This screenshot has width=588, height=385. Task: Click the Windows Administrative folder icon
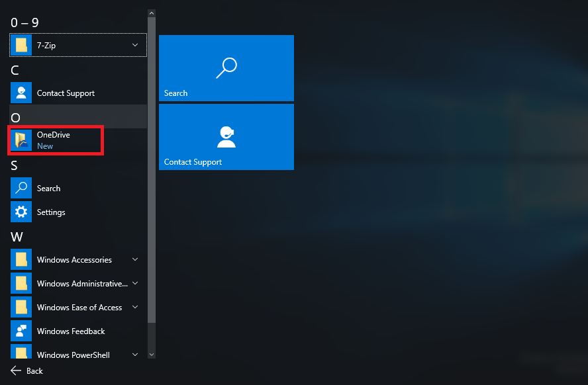21,284
